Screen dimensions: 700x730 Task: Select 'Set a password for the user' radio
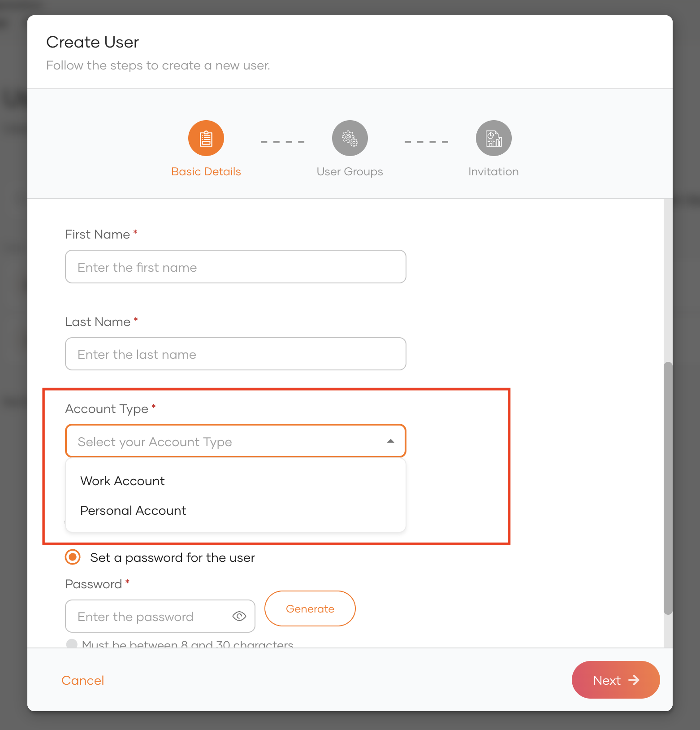point(73,557)
